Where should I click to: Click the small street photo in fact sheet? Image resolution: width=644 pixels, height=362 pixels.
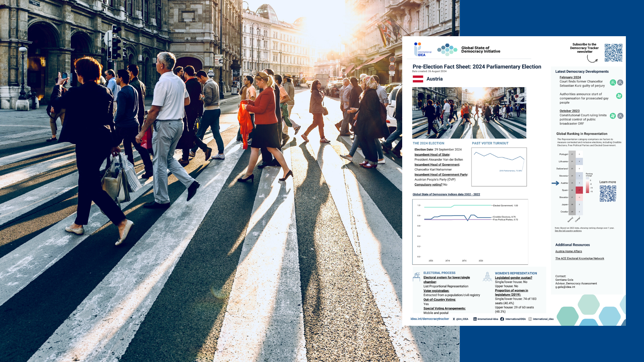click(x=469, y=113)
